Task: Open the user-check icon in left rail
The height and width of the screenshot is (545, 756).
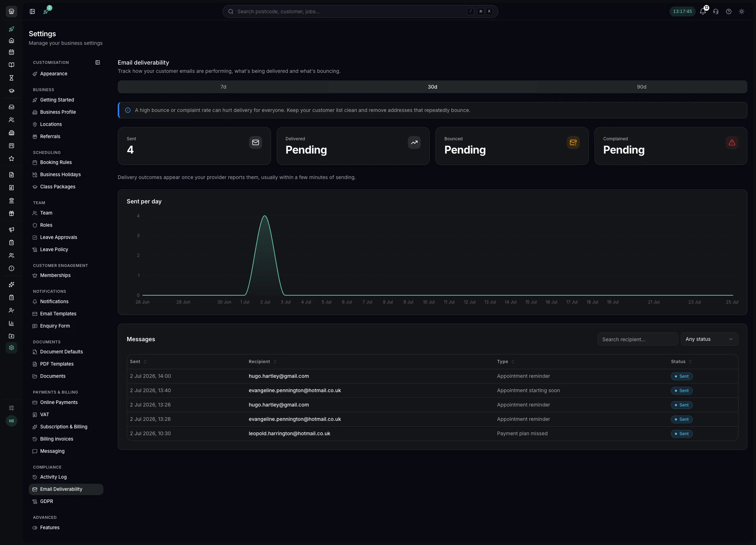Action: click(11, 310)
